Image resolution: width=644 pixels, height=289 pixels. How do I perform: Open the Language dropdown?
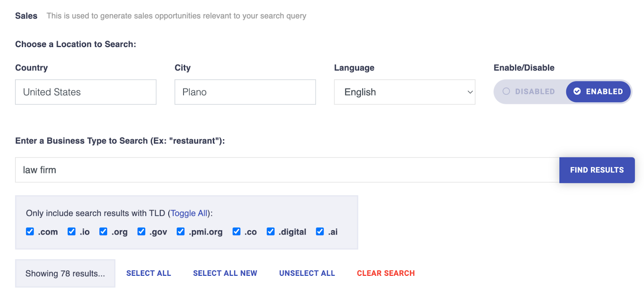click(x=404, y=92)
